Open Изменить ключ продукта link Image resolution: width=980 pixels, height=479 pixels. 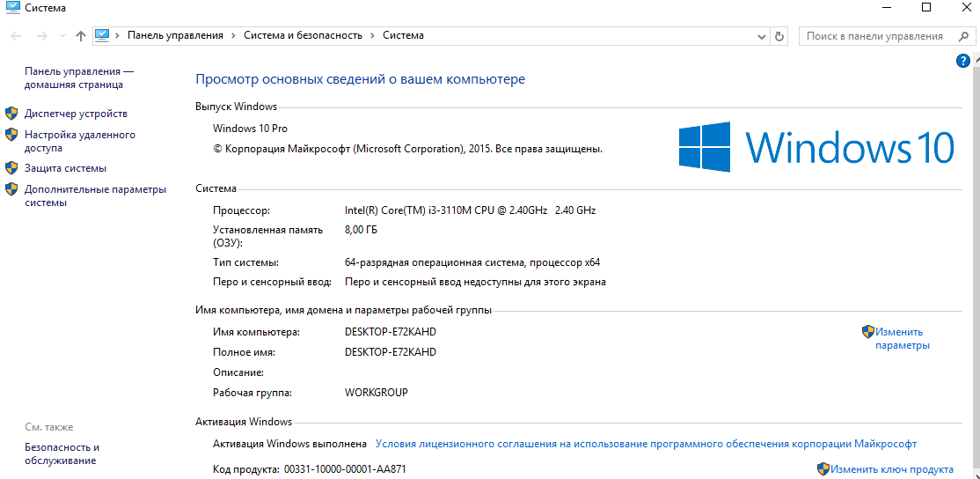892,469
